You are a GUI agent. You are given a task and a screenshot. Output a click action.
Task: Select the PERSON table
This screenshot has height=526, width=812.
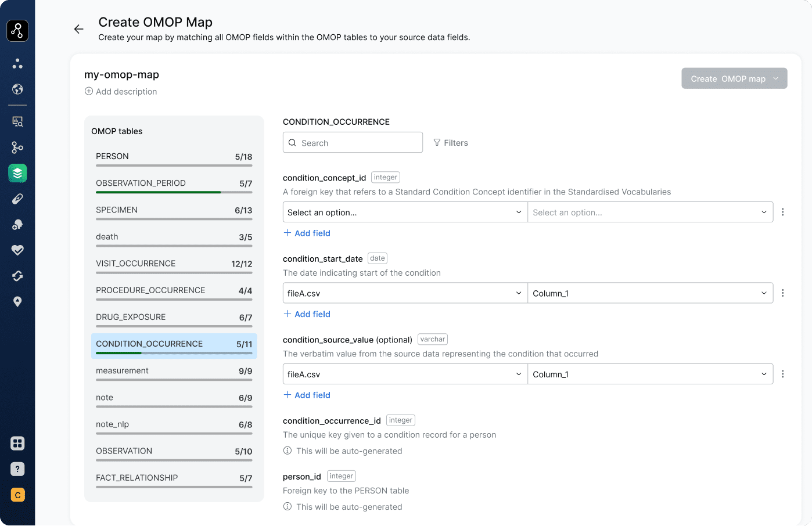pos(174,158)
